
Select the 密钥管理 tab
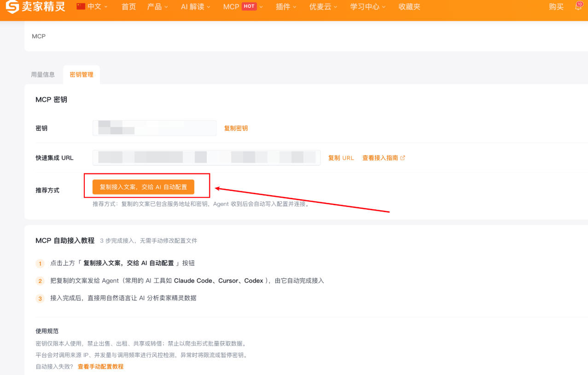[82, 75]
